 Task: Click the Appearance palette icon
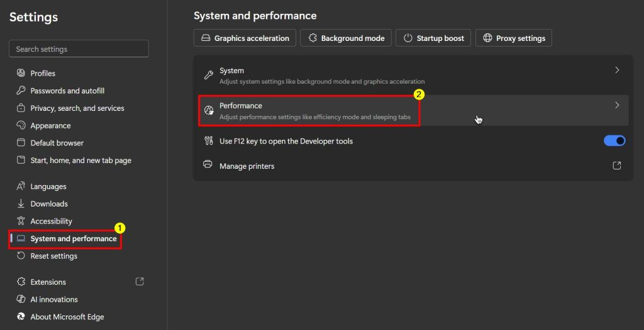pyautogui.click(x=21, y=125)
